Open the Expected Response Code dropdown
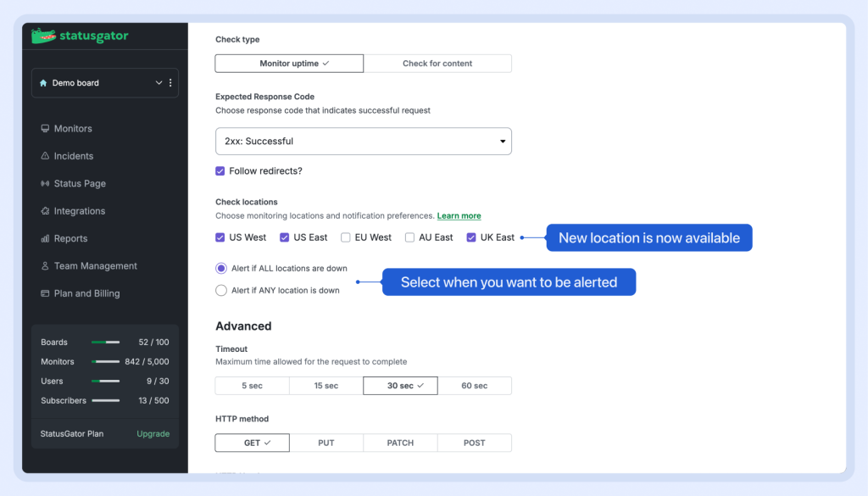 363,142
